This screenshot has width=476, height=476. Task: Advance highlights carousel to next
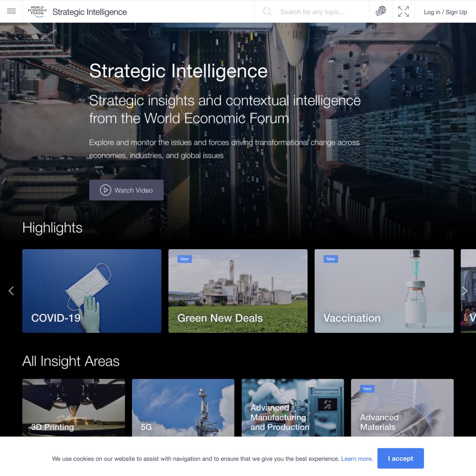click(x=464, y=291)
